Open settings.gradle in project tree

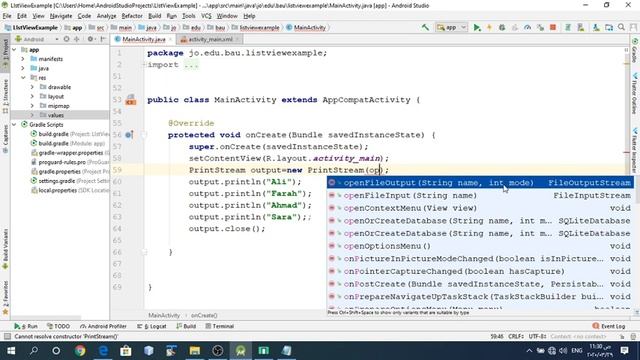(56, 181)
